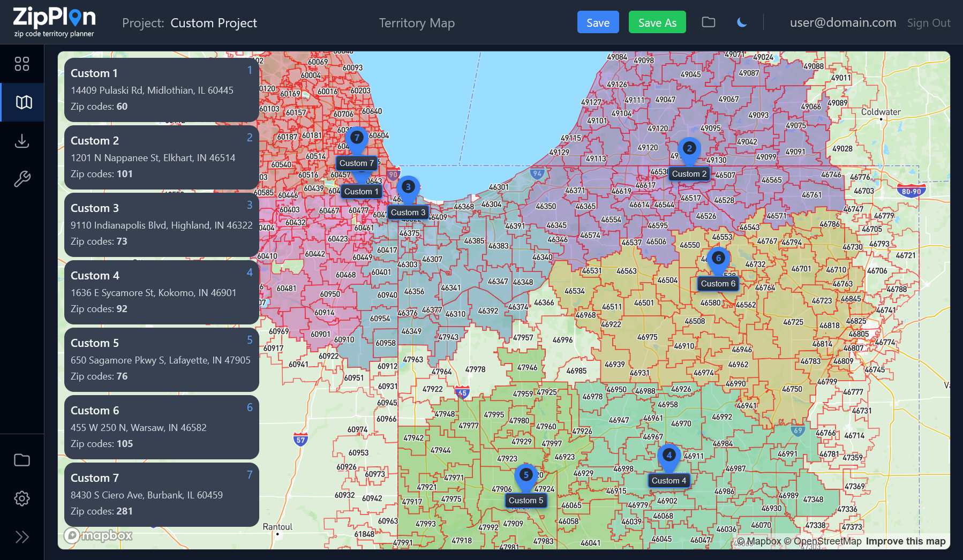This screenshot has width=963, height=560.
Task: Select the Custom 1 territory card
Action: point(161,89)
